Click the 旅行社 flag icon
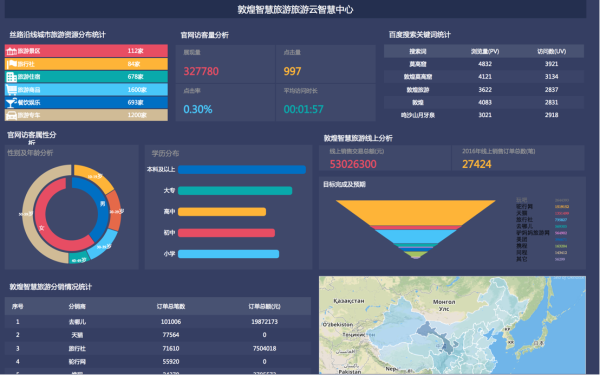The image size is (600, 375). tap(11, 64)
